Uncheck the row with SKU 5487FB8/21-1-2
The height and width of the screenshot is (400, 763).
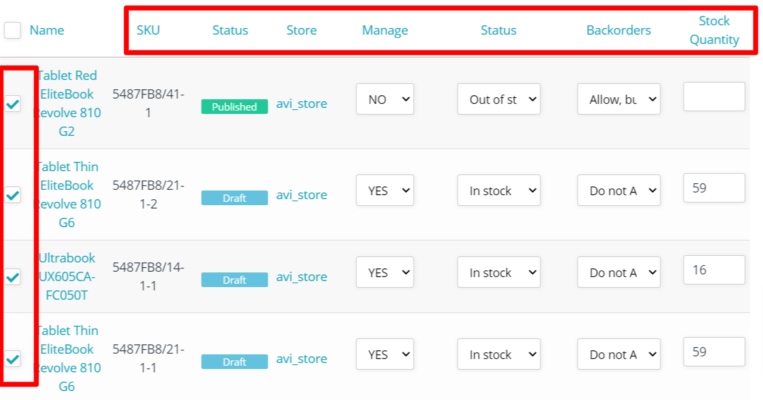[13, 195]
